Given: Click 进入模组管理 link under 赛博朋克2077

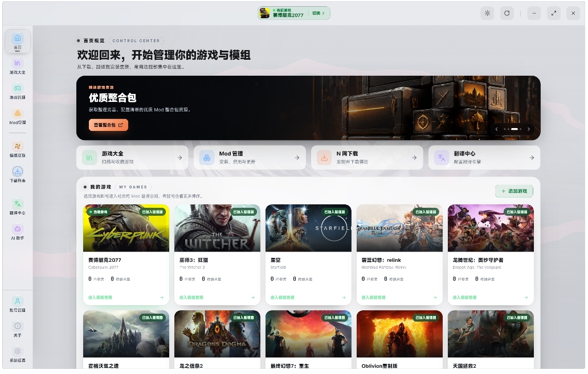Looking at the screenshot, I should point(100,298).
